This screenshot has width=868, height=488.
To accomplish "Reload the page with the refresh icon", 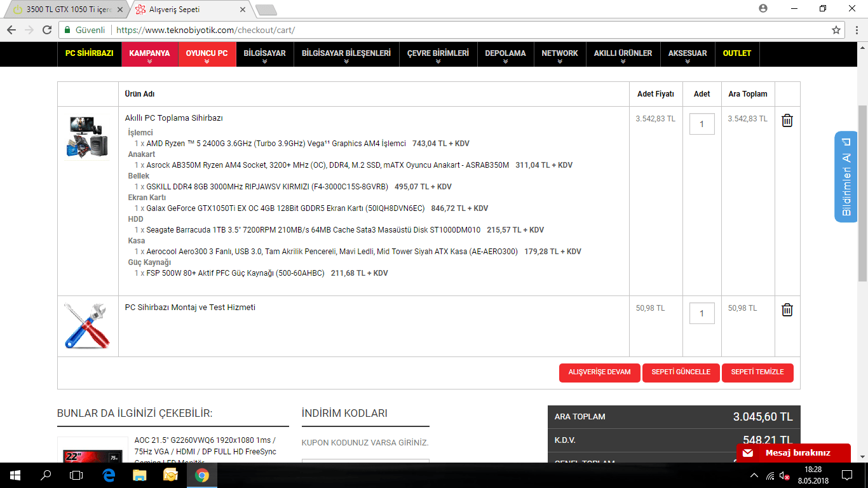I will point(47,30).
